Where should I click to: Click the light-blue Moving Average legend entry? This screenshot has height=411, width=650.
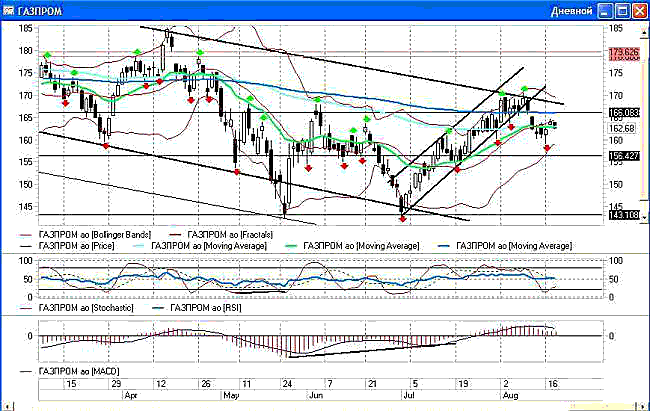tap(200, 246)
